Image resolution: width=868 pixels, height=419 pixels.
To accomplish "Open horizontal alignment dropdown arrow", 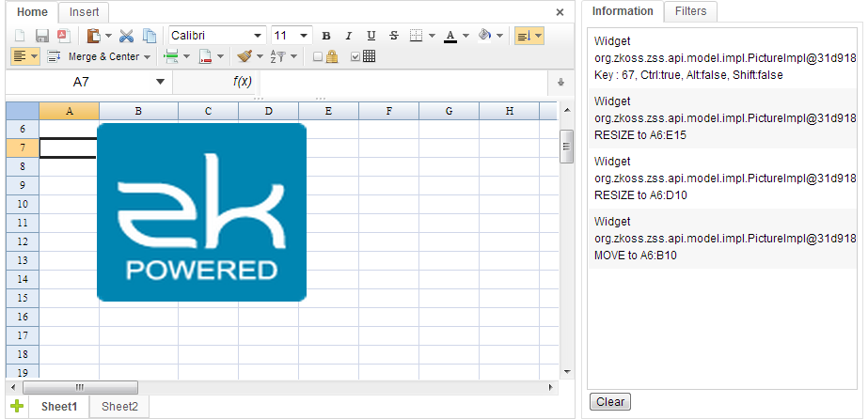I will tap(34, 56).
